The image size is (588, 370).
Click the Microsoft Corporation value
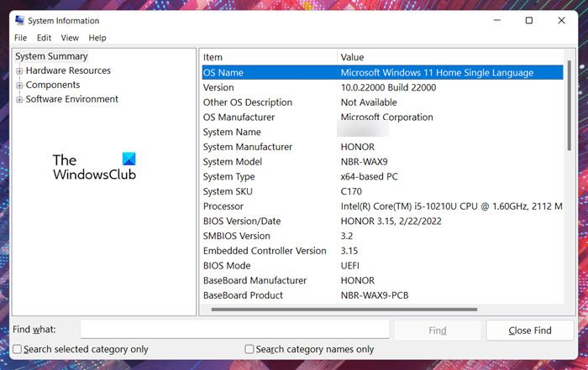pyautogui.click(x=386, y=117)
